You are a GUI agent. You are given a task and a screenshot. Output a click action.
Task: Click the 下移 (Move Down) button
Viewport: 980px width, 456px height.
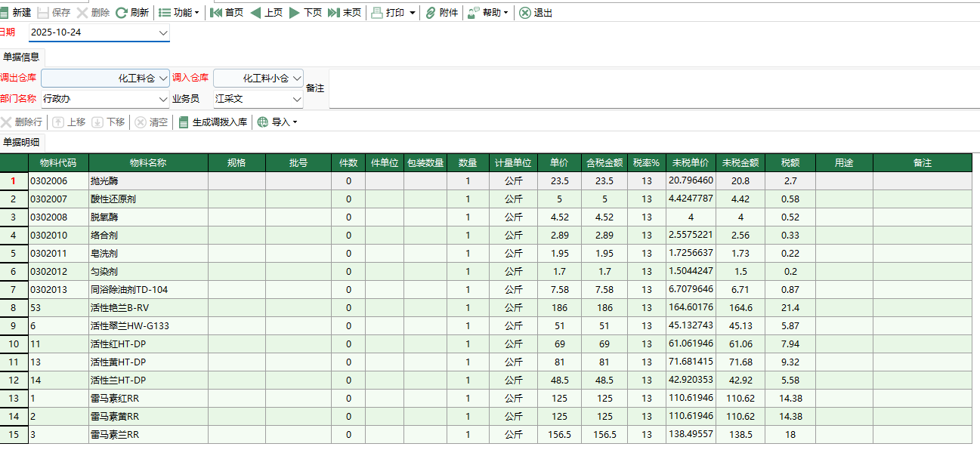pos(109,122)
